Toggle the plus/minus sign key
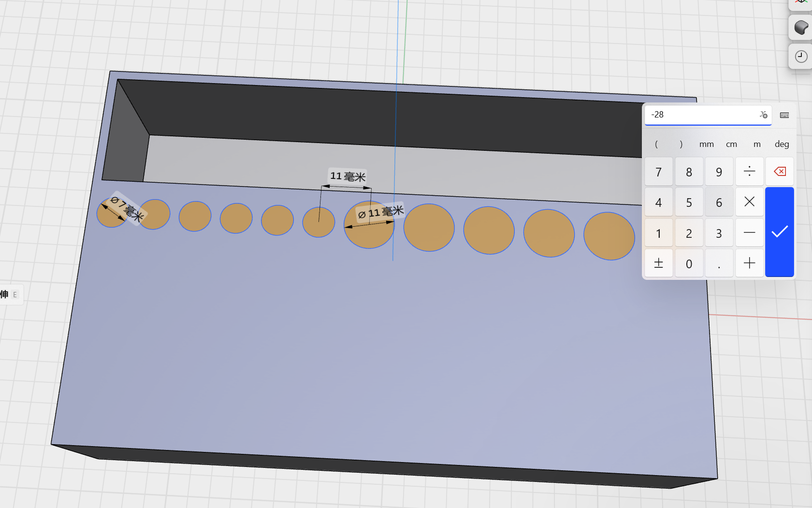Viewport: 812px width, 508px height. click(x=658, y=263)
